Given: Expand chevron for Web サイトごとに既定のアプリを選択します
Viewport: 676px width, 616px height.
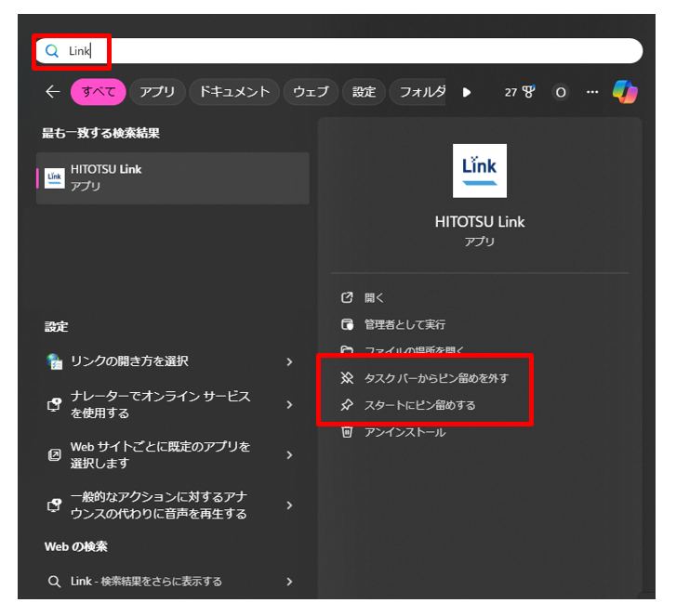Looking at the screenshot, I should (x=289, y=455).
